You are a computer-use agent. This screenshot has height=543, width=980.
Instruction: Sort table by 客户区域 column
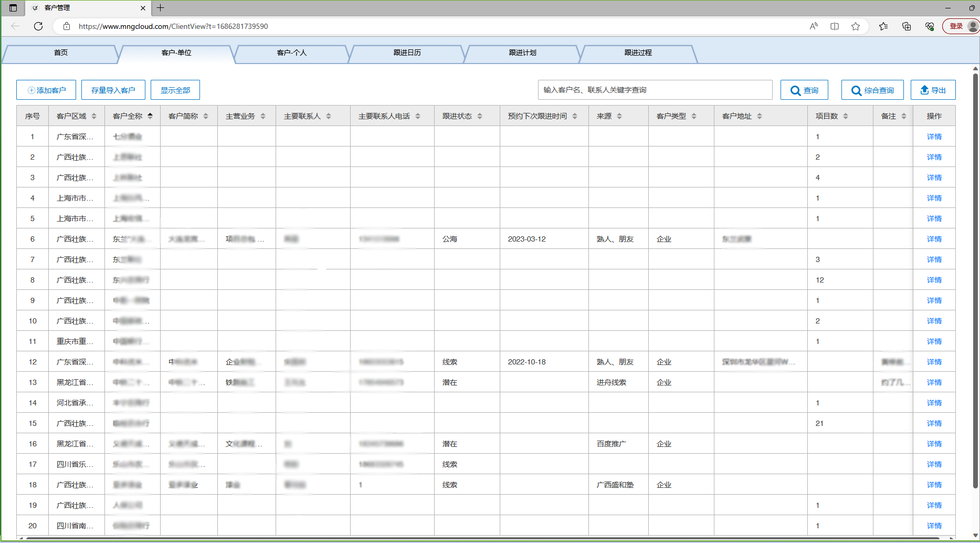tap(94, 116)
